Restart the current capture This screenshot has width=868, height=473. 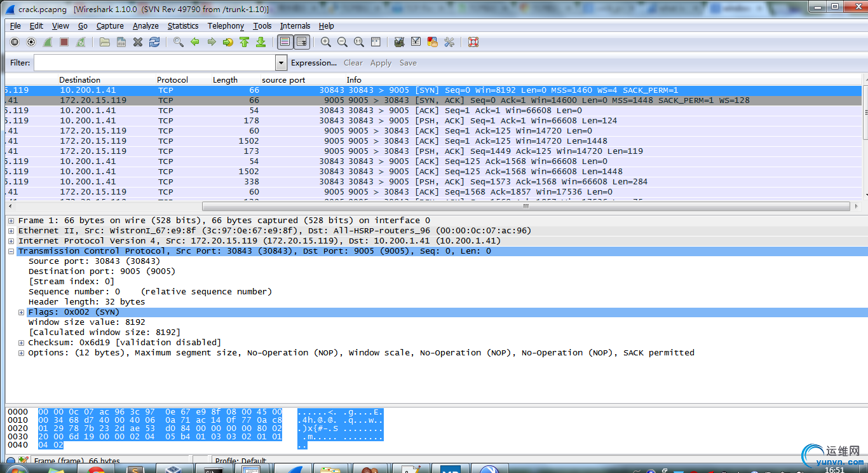pyautogui.click(x=81, y=42)
